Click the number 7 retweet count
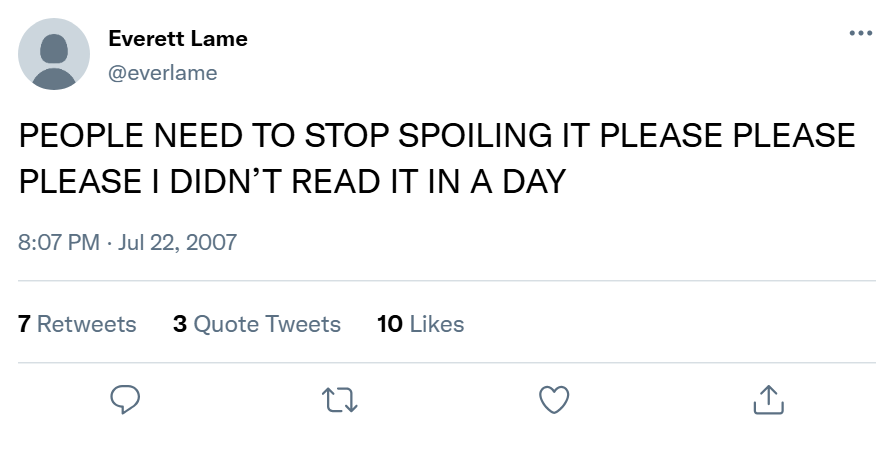Screen dimensions: 894x454 [x=24, y=324]
